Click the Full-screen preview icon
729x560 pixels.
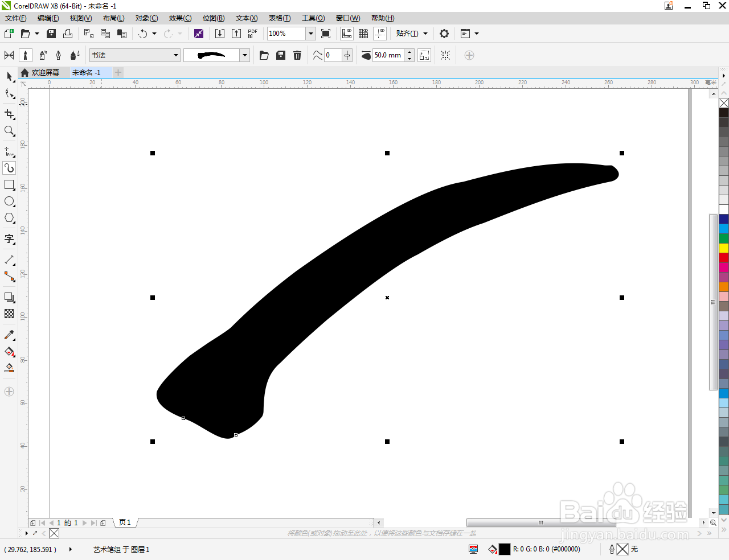(x=326, y=34)
